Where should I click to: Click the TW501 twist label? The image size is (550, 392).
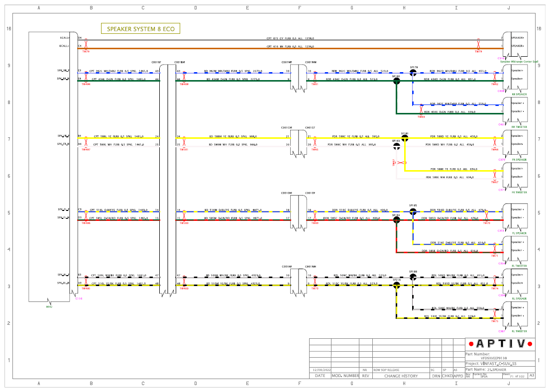coord(184,150)
